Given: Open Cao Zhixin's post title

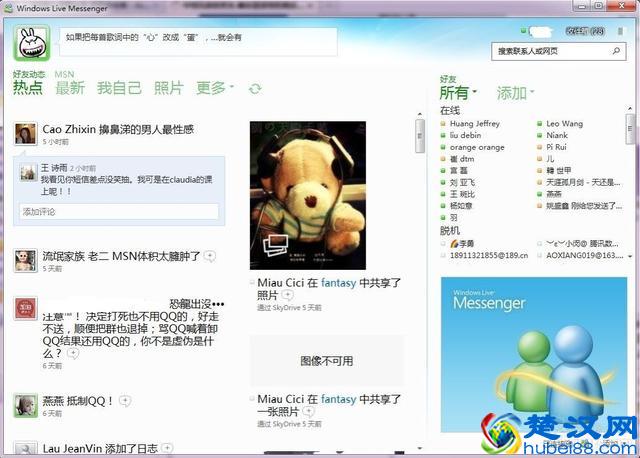Looking at the screenshot, I should coord(118,129).
